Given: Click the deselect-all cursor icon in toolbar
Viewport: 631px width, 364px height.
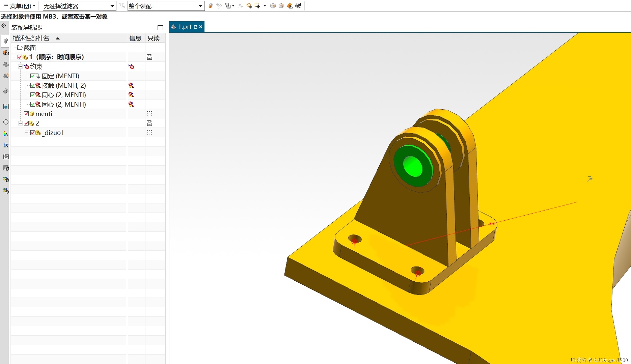Looking at the screenshot, I should [x=298, y=6].
